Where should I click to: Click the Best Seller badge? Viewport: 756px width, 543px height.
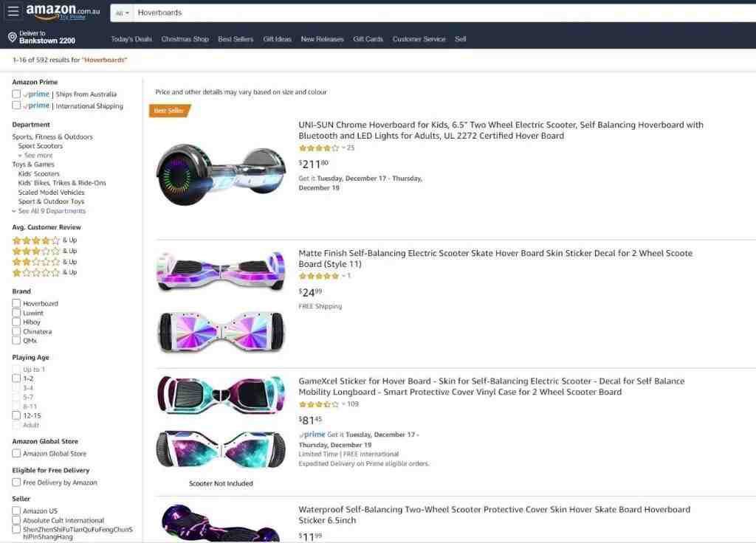click(169, 111)
